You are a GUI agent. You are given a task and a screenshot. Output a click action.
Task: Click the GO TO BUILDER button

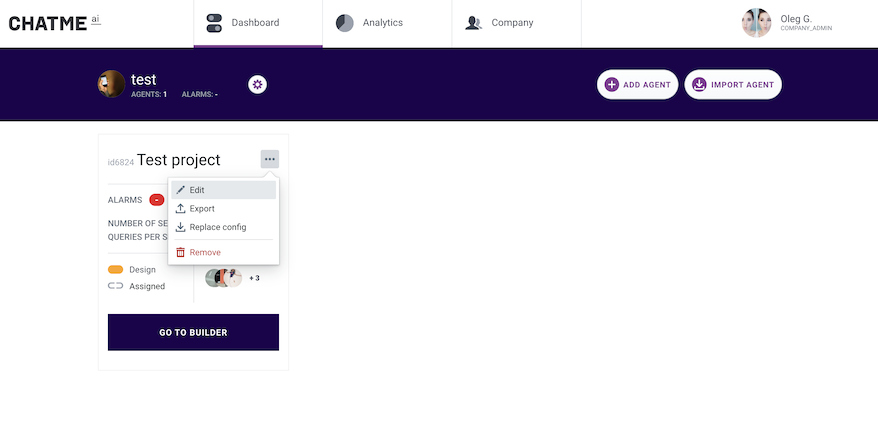click(193, 332)
